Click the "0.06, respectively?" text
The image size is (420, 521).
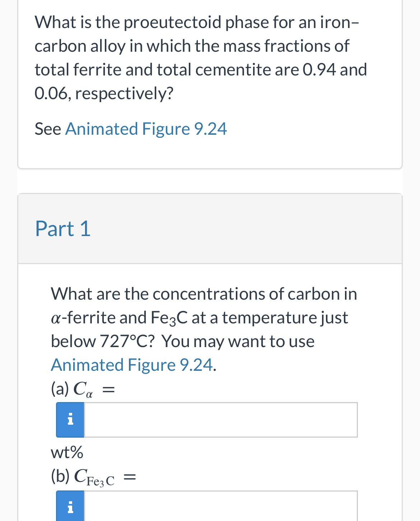(x=104, y=93)
